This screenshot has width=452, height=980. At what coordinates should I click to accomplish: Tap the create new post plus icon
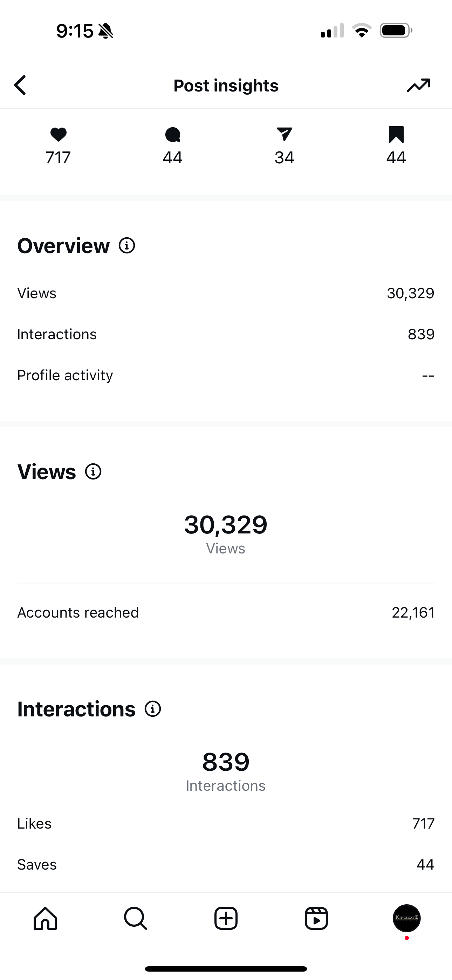click(226, 918)
